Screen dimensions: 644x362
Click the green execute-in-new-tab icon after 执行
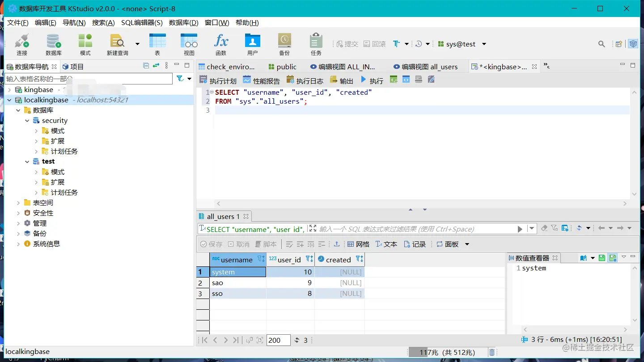coord(394,80)
